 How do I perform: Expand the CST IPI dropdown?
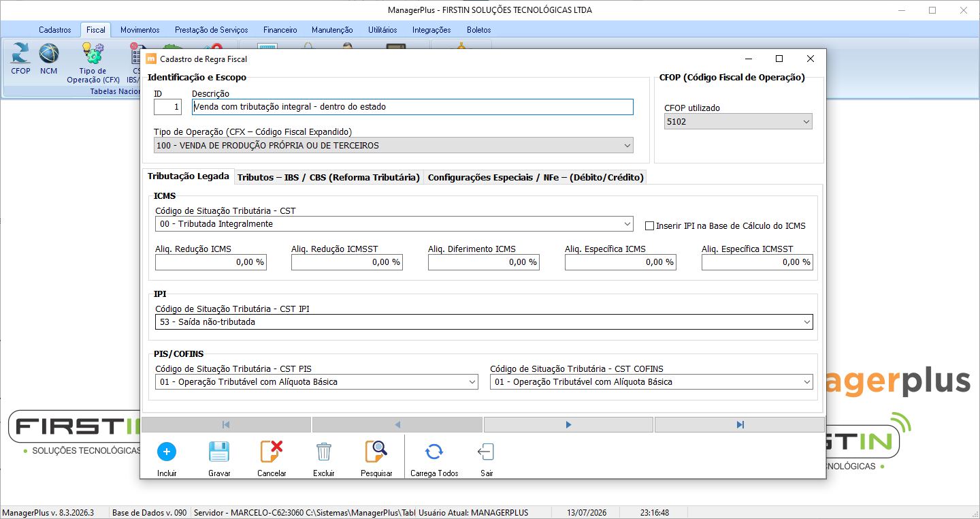(484, 321)
